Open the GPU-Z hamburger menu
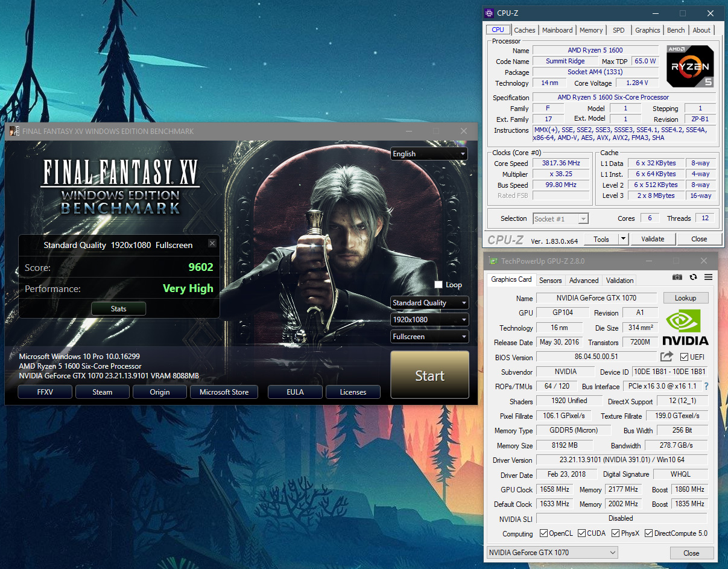 click(x=708, y=277)
